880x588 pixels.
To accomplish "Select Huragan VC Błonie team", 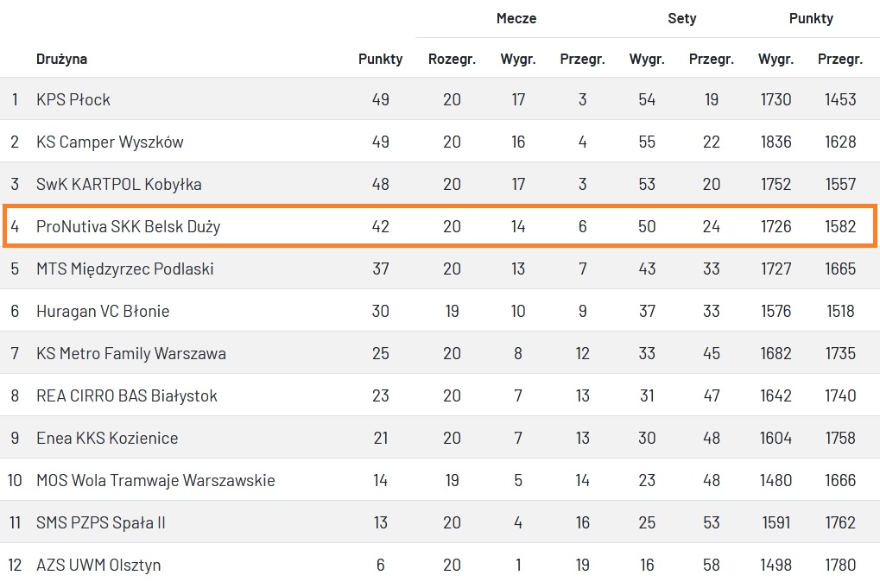I will pos(103,311).
